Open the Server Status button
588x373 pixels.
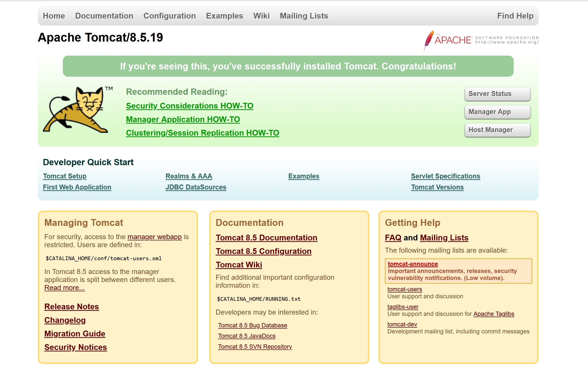(x=497, y=94)
